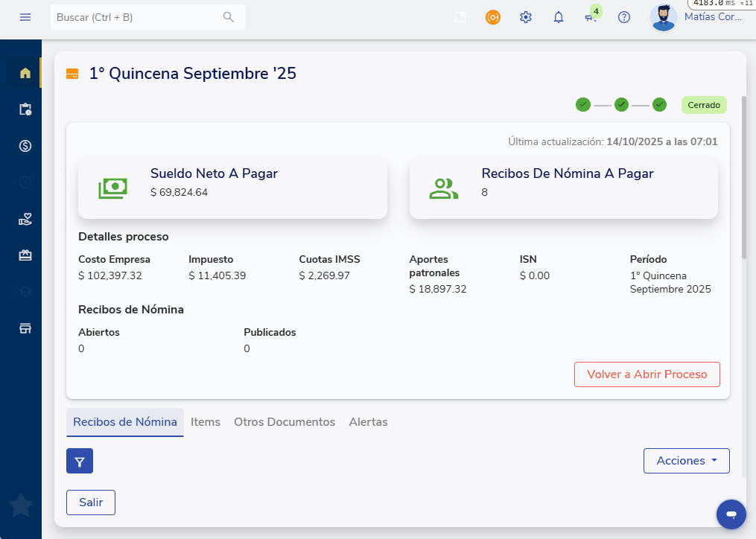Open the megaphone announcements icon with badge 4
Viewport: 756px width, 539px height.
click(590, 18)
